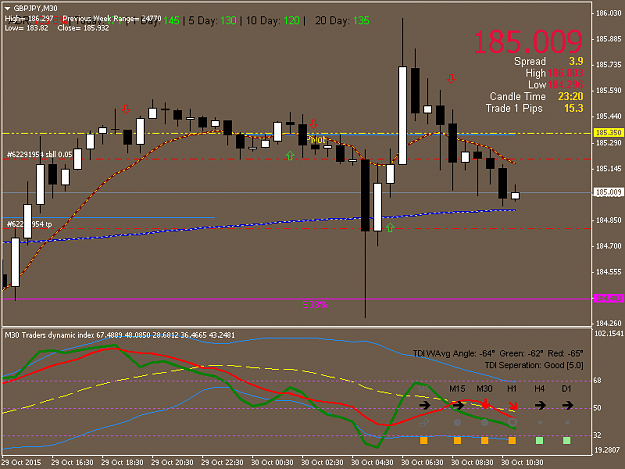625x469 pixels.
Task: Select the green up arrow near the blue moving average
Action: pos(390,228)
